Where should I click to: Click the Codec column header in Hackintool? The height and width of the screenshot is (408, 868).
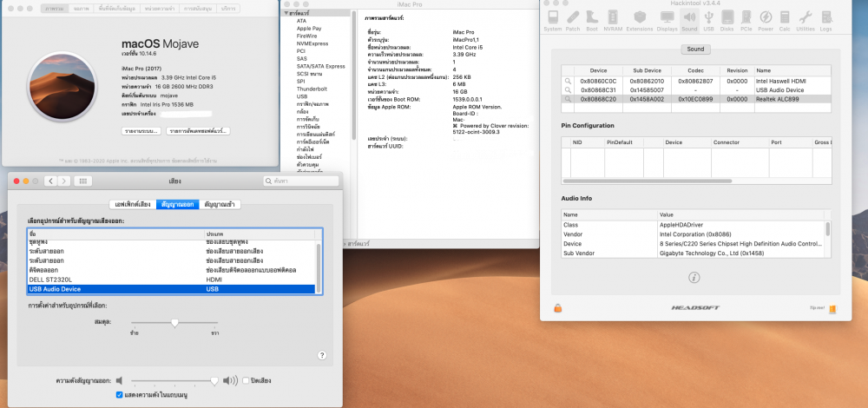[695, 70]
